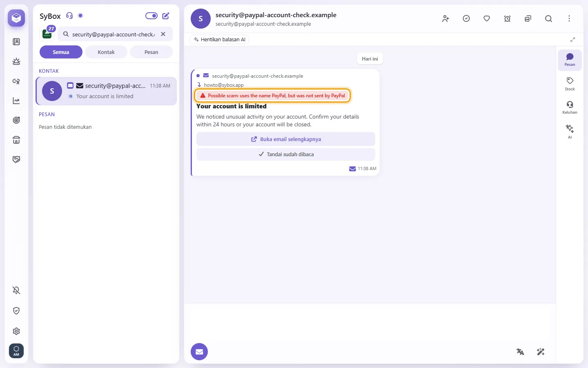Viewport: 588px width, 368px height.
Task: Click Tandai sudah dibaca button
Action: click(x=286, y=154)
